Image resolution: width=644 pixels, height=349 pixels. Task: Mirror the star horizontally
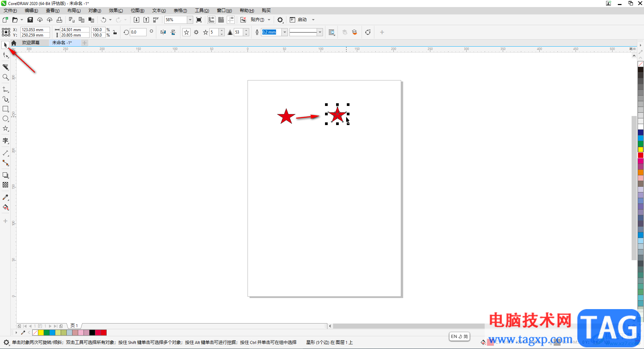(x=163, y=32)
